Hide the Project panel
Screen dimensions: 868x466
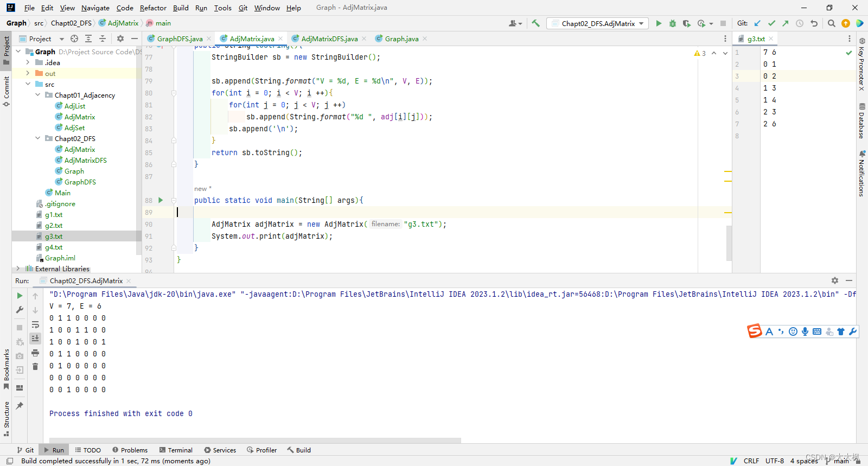point(135,39)
